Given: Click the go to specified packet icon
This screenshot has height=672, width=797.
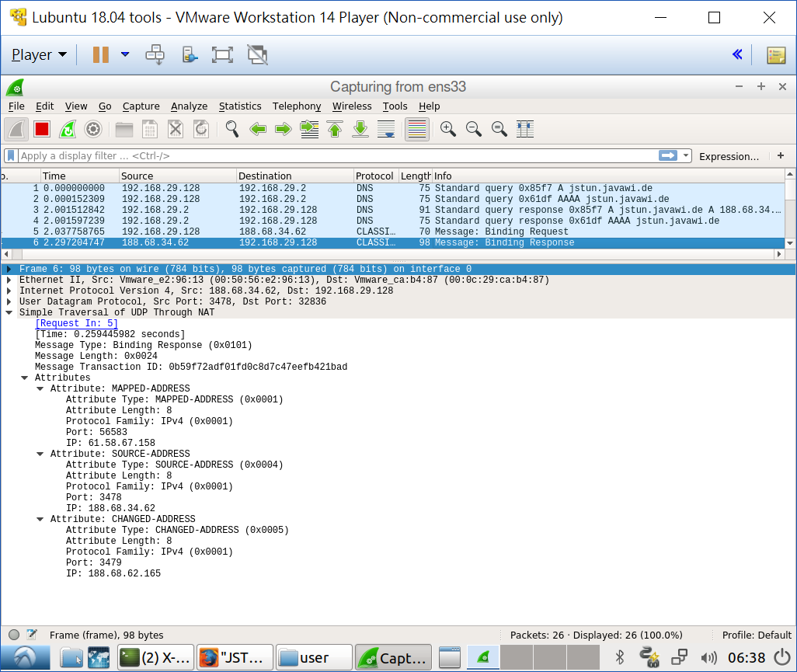Looking at the screenshot, I should pyautogui.click(x=309, y=129).
